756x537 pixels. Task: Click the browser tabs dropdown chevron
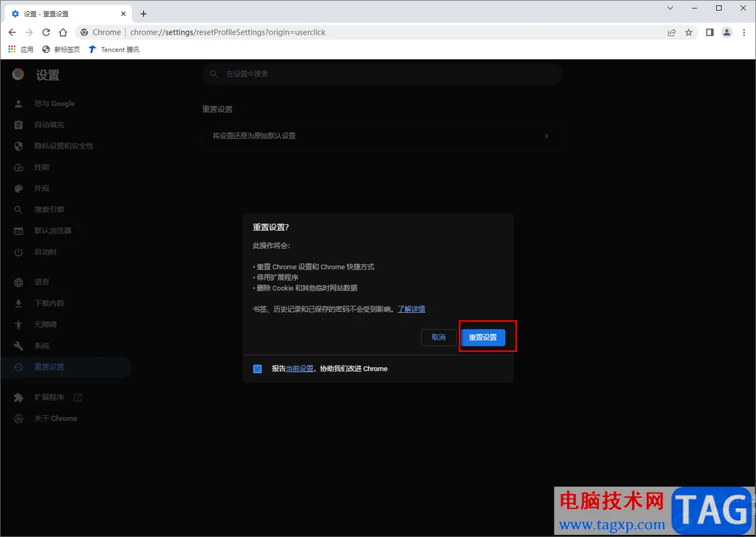pyautogui.click(x=669, y=8)
